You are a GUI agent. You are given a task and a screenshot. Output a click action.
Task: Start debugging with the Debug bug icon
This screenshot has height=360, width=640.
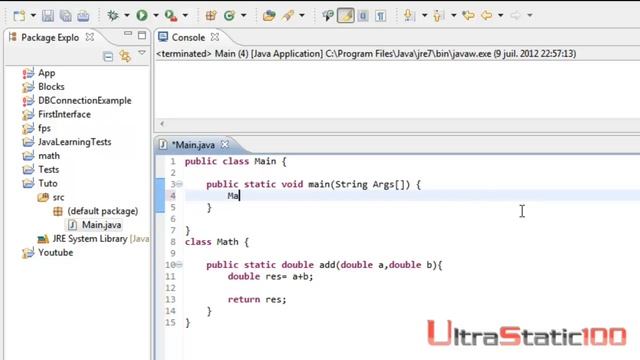[113, 16]
